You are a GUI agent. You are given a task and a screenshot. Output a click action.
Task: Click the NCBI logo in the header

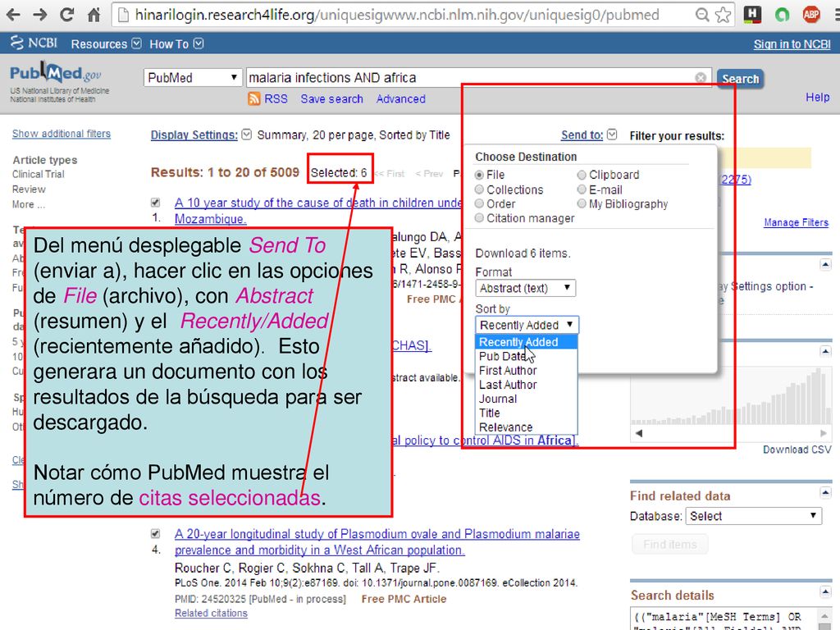34,43
